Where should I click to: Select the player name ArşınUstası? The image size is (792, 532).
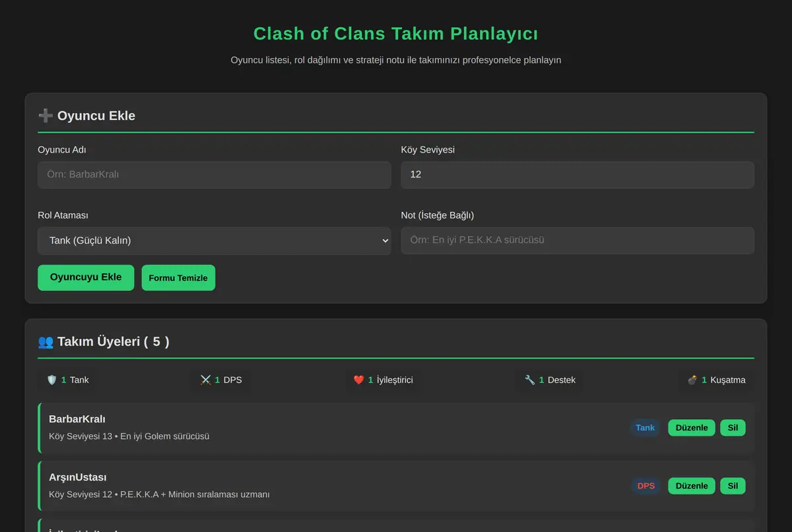point(78,477)
